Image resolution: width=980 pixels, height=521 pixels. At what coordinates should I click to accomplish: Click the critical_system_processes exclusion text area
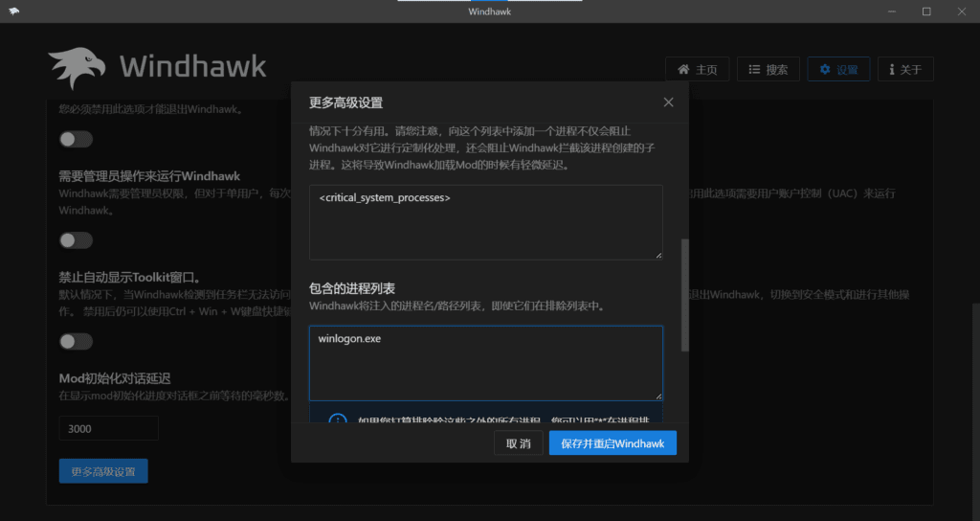tap(485, 222)
